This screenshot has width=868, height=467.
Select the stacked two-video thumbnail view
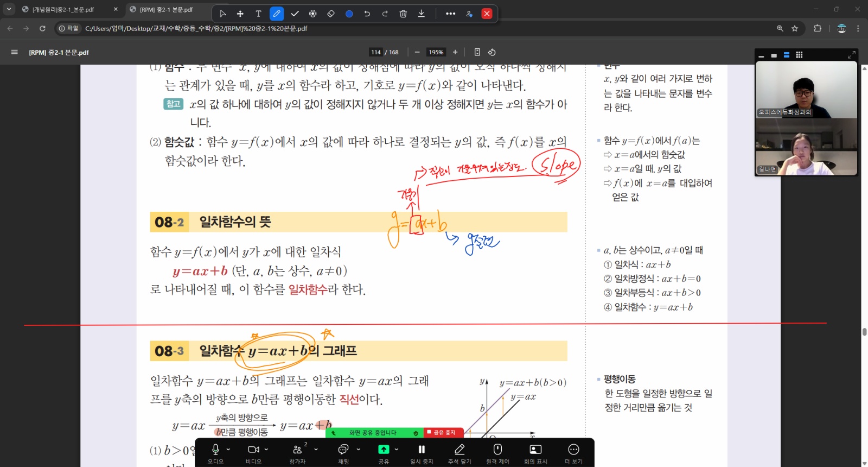pos(786,55)
